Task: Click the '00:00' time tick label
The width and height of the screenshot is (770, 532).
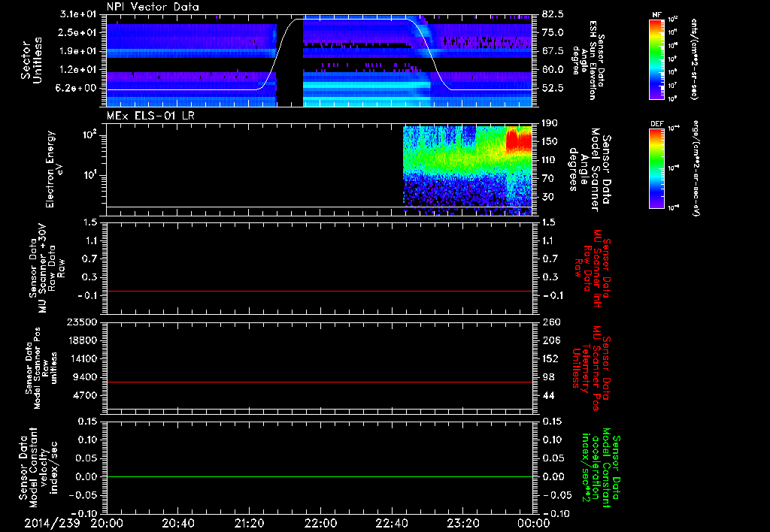Action: pos(534,523)
